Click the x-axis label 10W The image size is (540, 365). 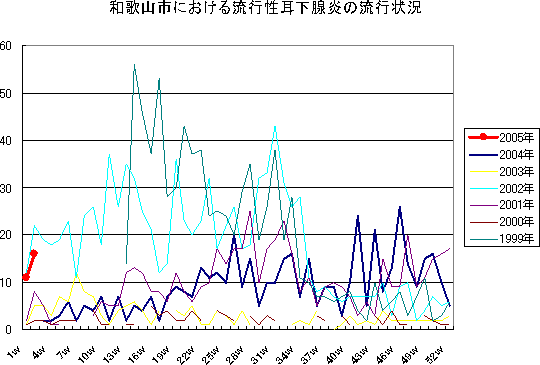pos(87,354)
